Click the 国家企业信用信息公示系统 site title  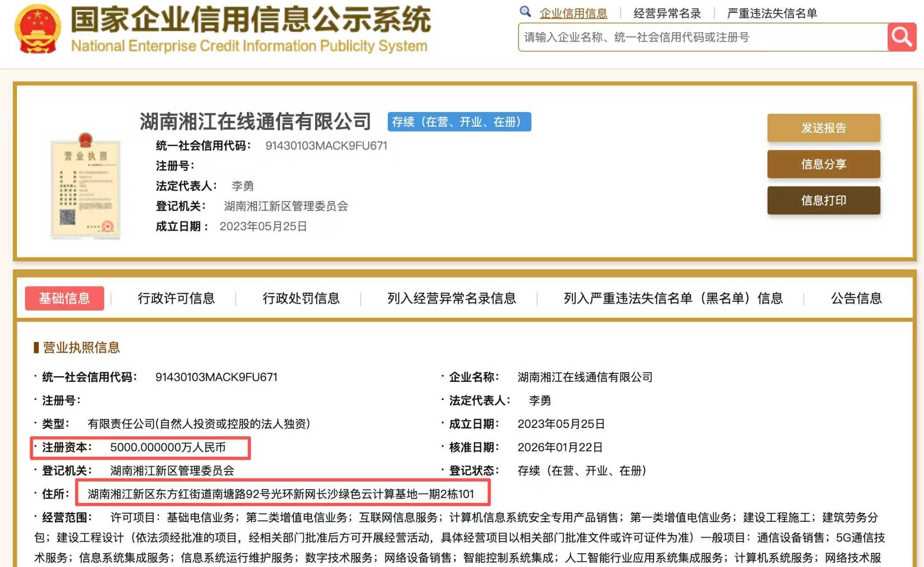pyautogui.click(x=250, y=20)
